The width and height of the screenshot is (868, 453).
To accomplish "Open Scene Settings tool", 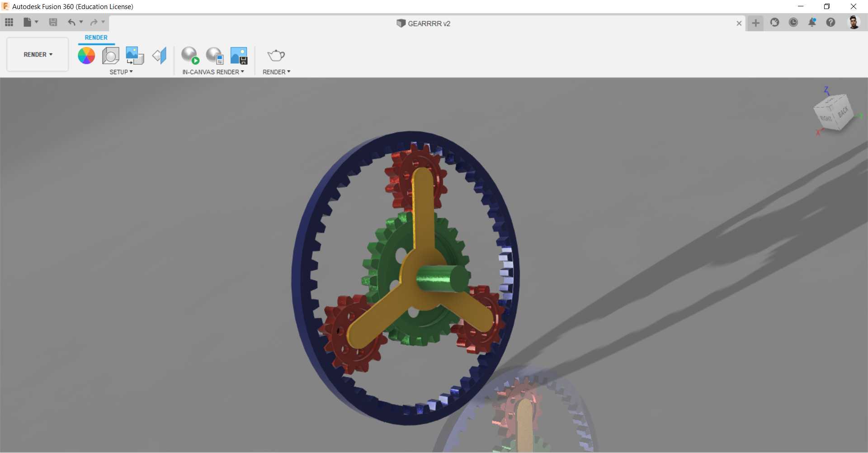I will (111, 56).
